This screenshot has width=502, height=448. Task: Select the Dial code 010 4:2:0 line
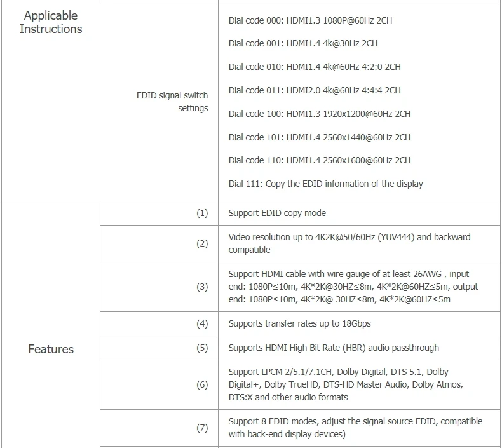(x=315, y=67)
